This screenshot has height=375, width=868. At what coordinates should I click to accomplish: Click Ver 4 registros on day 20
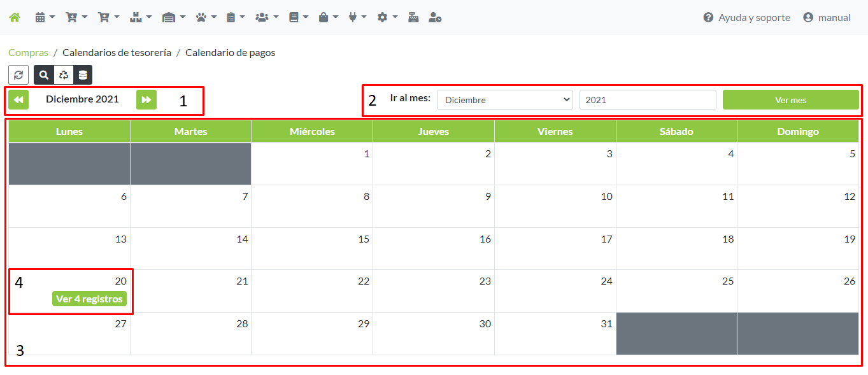tap(89, 299)
